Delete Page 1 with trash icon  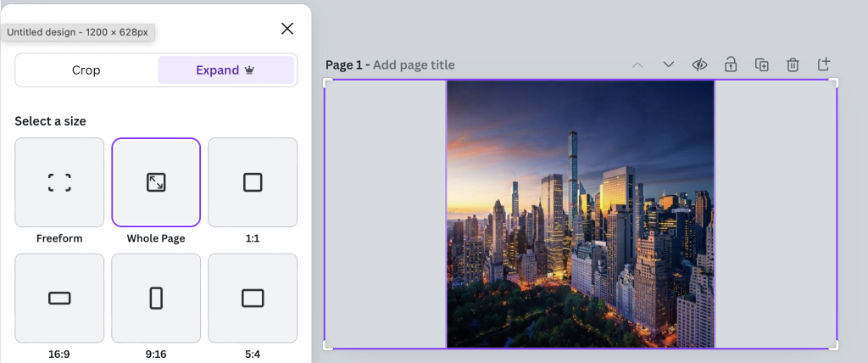[x=793, y=65]
